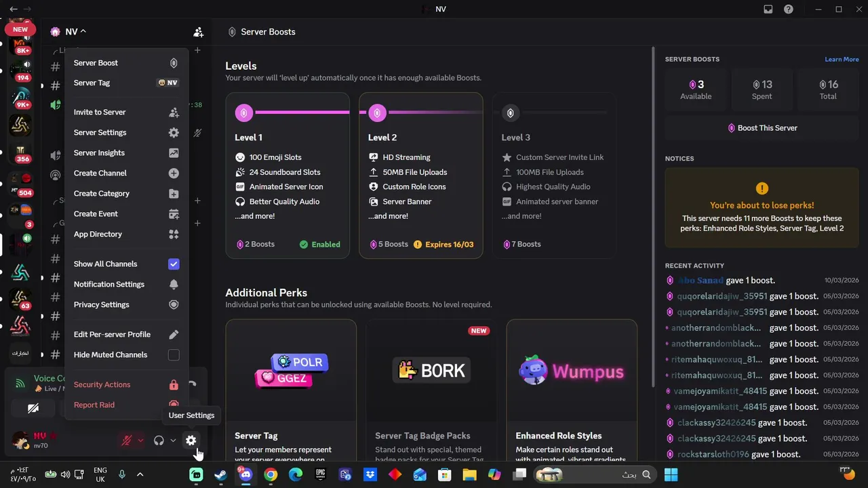
Task: Open Server Boost menu entry
Action: 126,63
